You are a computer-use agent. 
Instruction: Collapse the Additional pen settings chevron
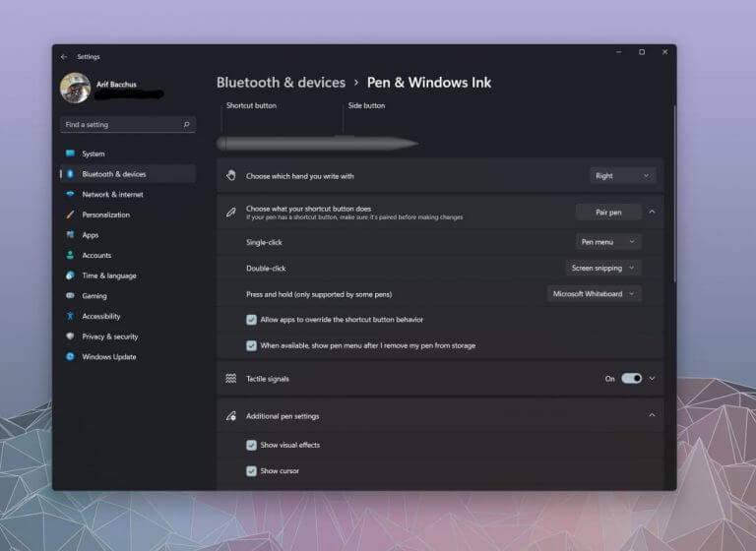tap(652, 415)
